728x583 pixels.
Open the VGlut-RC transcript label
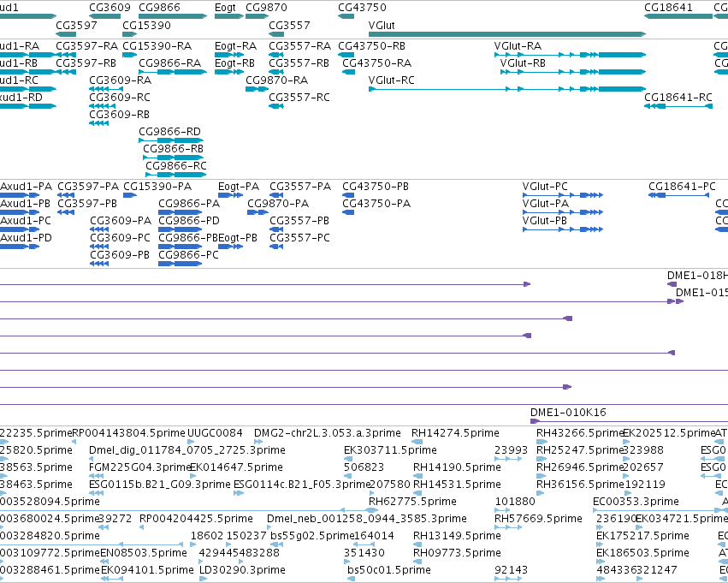point(392,80)
